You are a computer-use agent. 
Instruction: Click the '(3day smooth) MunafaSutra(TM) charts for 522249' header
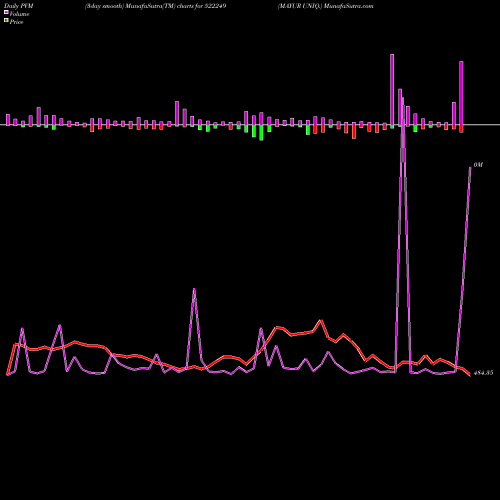155,6
